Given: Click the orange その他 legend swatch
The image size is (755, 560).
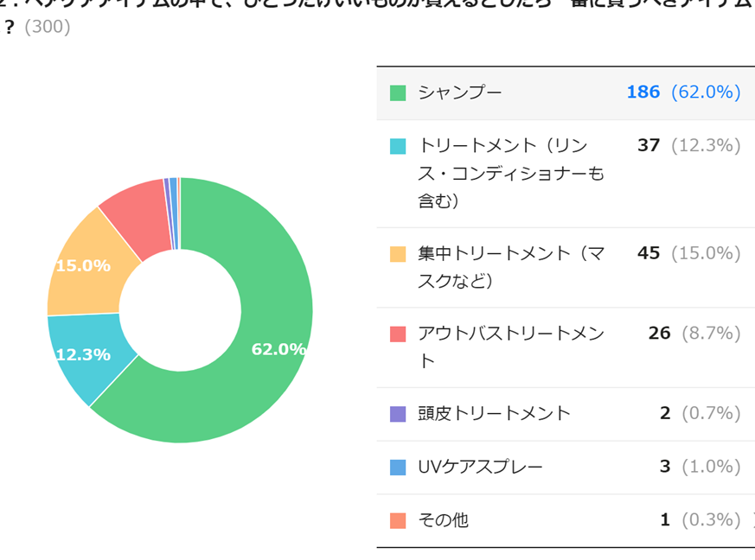Looking at the screenshot, I should point(398,520).
